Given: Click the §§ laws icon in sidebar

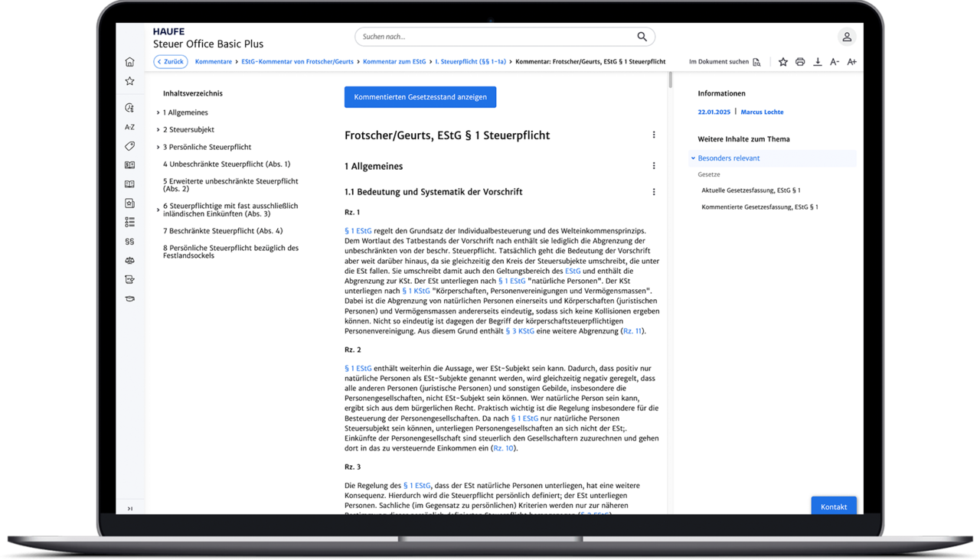Looking at the screenshot, I should [x=129, y=241].
